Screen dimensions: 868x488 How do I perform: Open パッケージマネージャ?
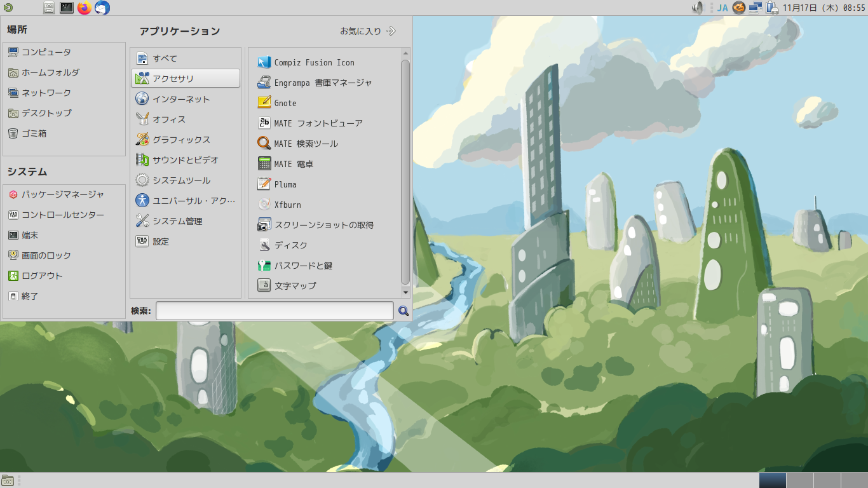click(64, 194)
